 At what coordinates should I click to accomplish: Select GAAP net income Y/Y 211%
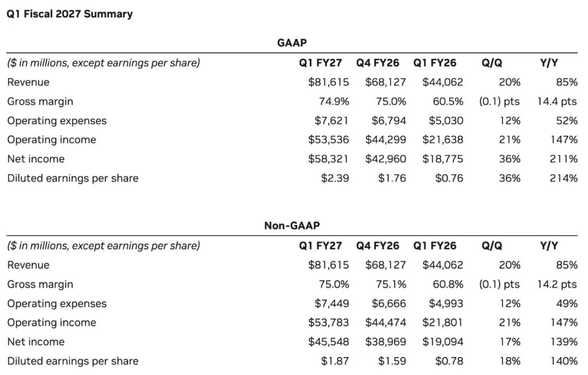(563, 159)
